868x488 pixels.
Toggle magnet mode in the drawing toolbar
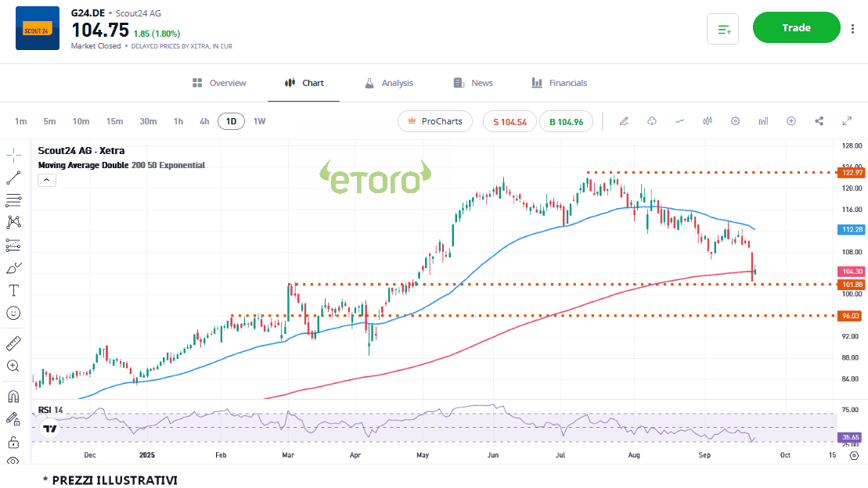click(13, 396)
